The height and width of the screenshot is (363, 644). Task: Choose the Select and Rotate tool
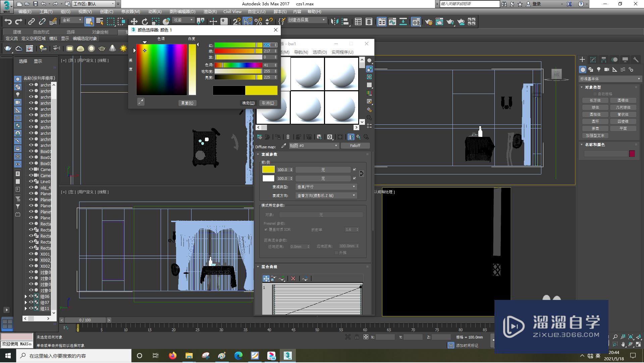145,22
